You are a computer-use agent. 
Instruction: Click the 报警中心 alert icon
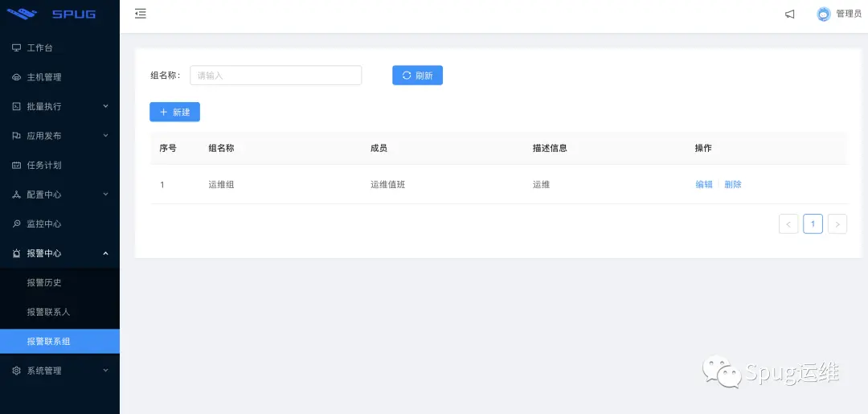coord(17,253)
